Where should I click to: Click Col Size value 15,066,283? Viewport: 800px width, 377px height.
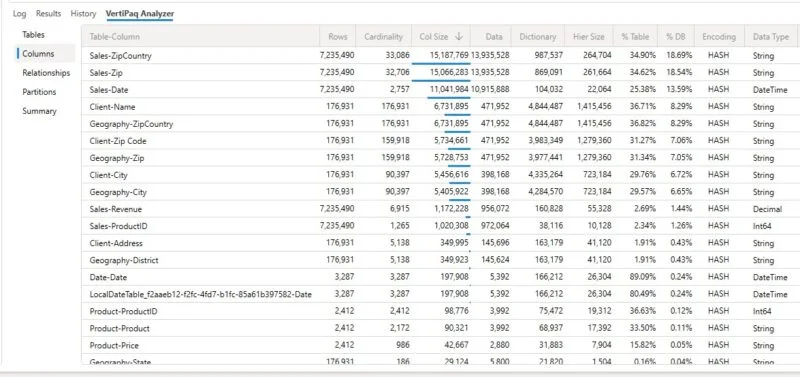449,72
